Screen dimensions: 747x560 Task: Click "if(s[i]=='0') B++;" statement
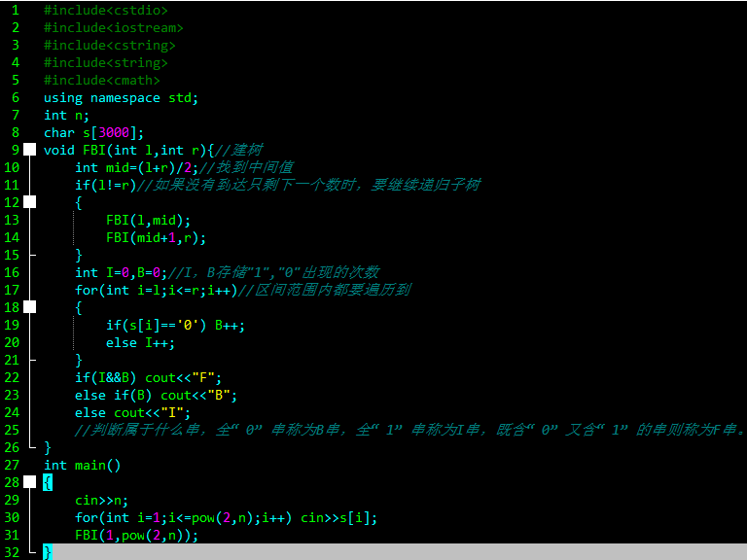(x=175, y=326)
